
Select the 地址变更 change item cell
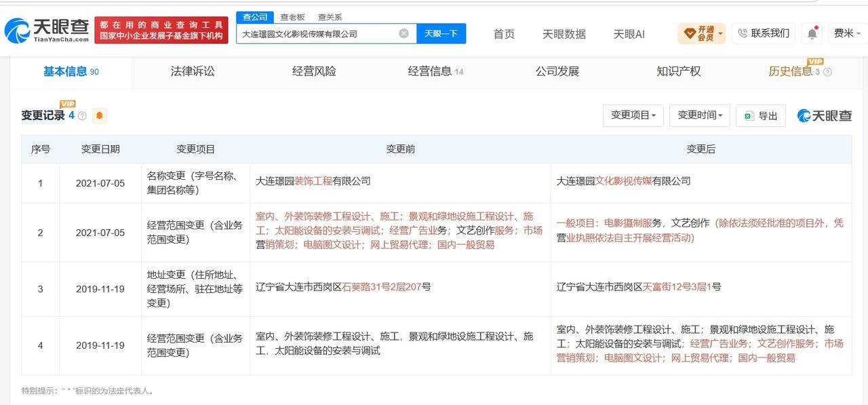click(195, 289)
